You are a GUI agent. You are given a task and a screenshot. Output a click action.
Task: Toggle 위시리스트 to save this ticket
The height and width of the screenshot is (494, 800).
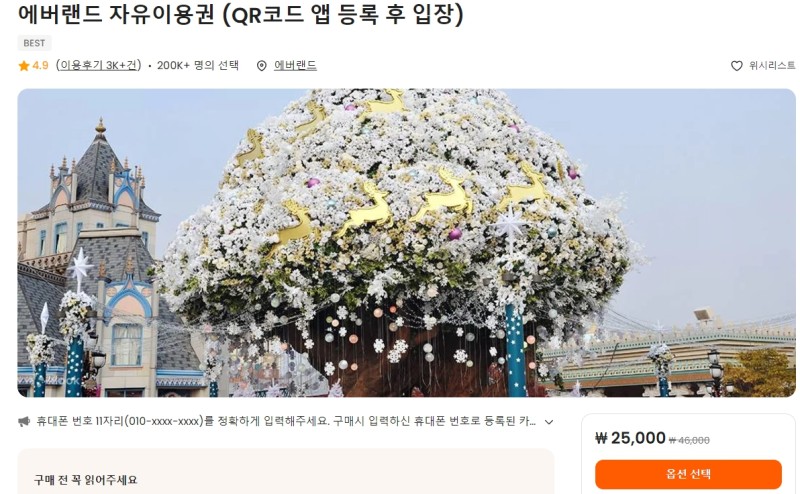763,66
